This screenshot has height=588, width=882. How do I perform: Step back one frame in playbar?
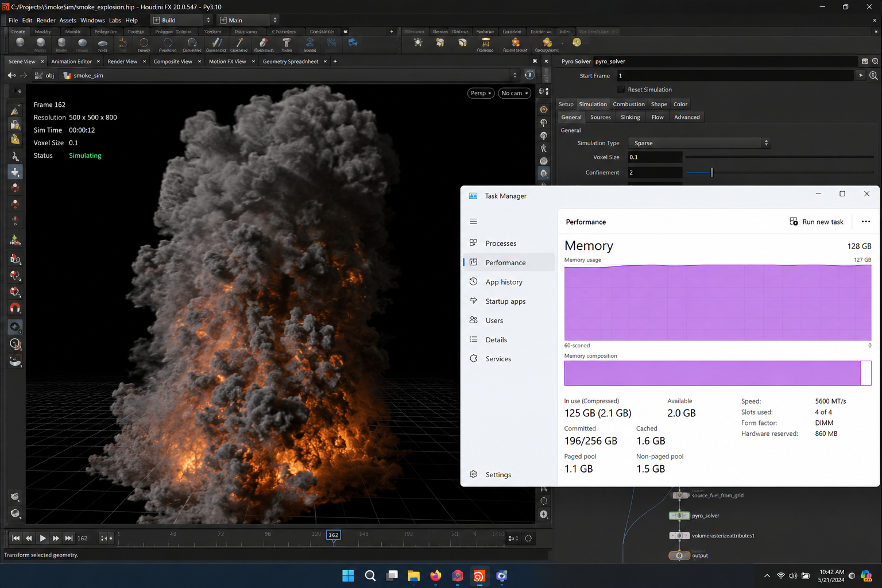[29, 538]
